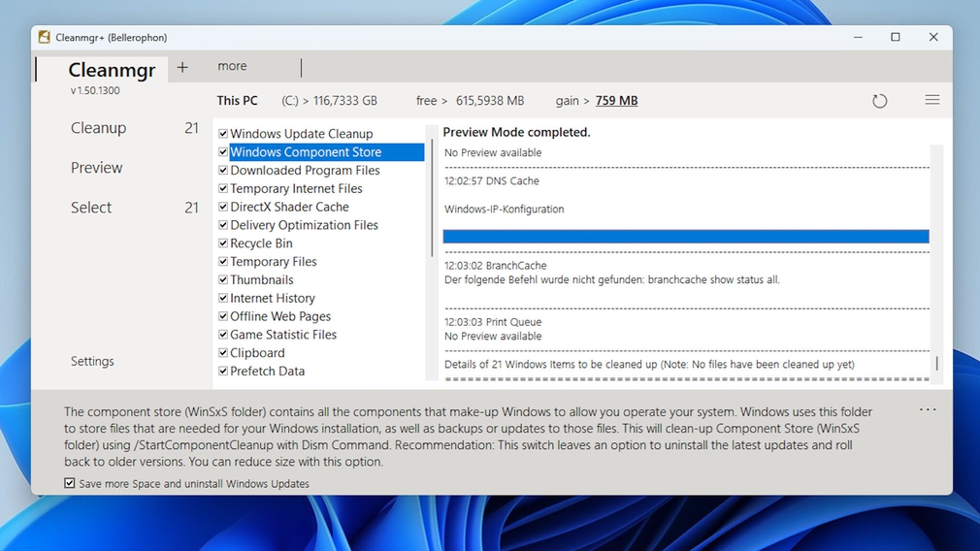
Task: Close the Cleanmgr+ window
Action: click(x=933, y=37)
